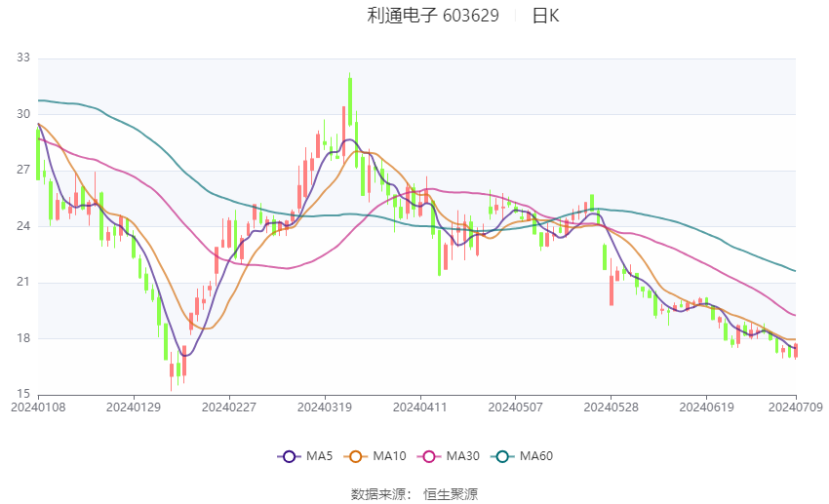Click the 20240411 date axis label
829x504 pixels.
pyautogui.click(x=420, y=407)
